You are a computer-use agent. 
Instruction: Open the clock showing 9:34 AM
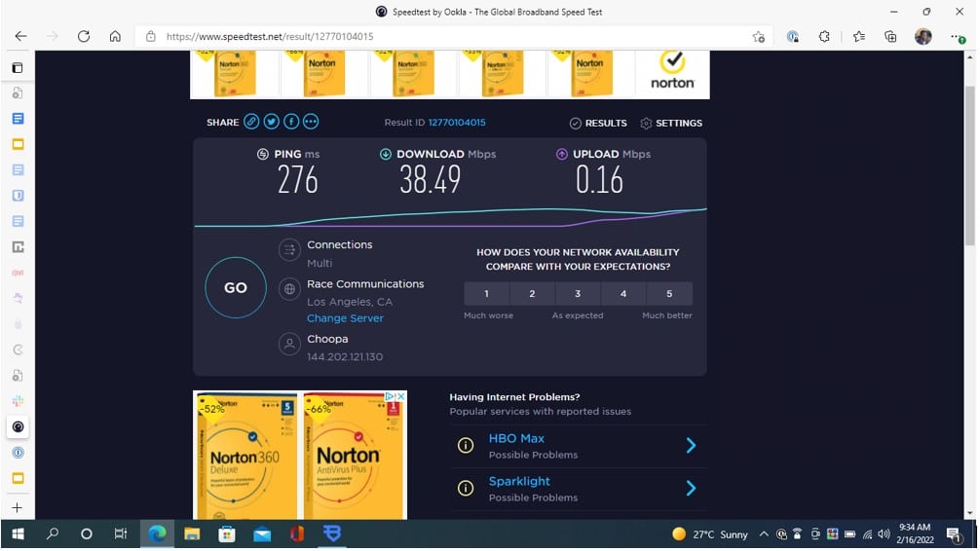915,533
